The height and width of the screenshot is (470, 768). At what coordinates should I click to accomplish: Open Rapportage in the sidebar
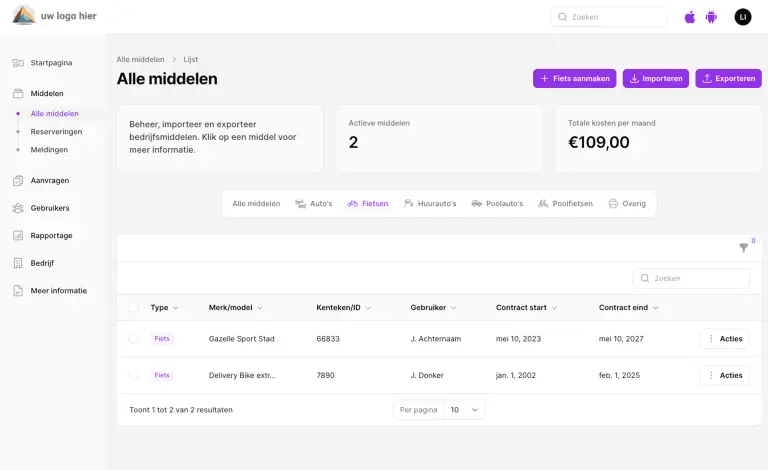pos(51,236)
